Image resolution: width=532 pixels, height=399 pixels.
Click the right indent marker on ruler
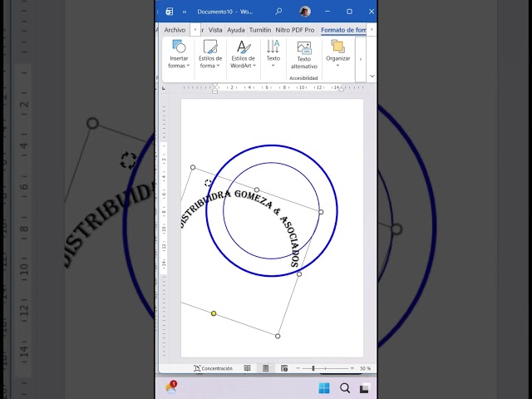click(342, 89)
